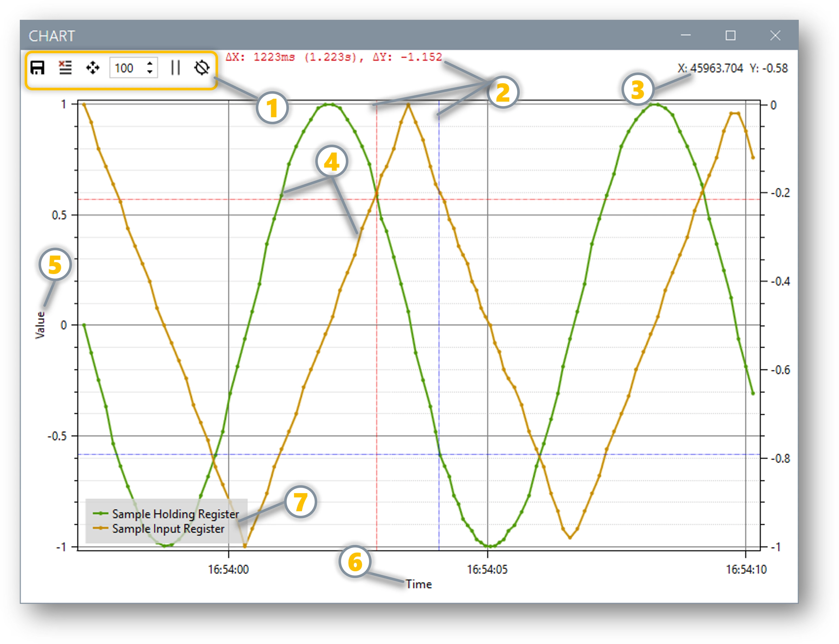Click the CHART window title

coord(52,36)
